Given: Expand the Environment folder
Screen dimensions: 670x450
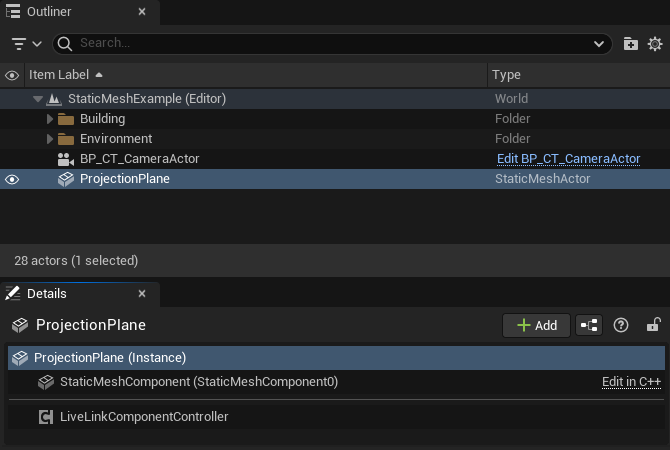Looking at the screenshot, I should (x=50, y=139).
